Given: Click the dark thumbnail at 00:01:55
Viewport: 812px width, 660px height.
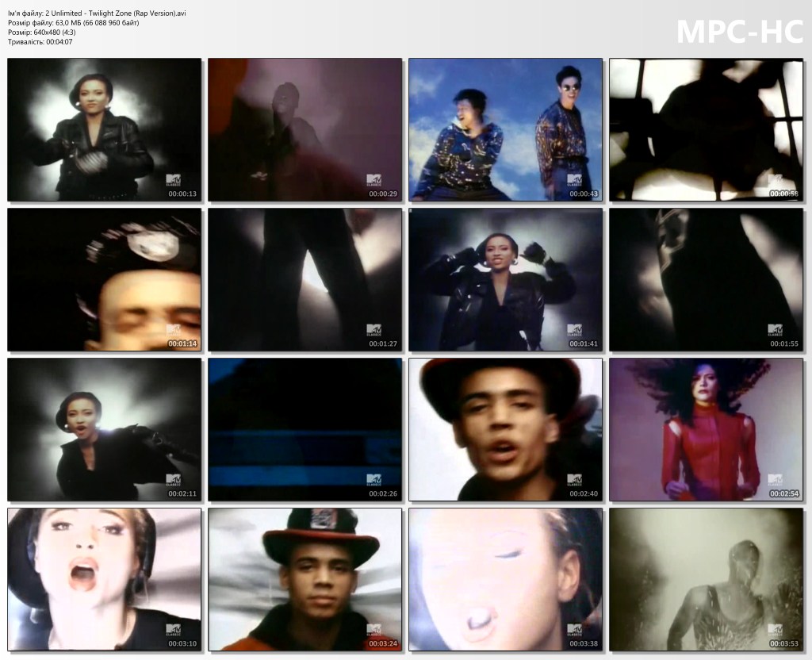Looking at the screenshot, I should pos(706,280).
